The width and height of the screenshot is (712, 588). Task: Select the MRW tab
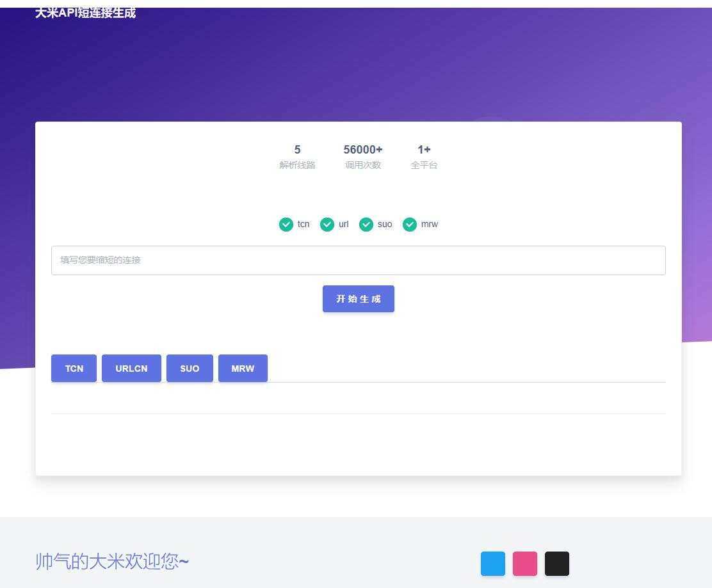242,368
